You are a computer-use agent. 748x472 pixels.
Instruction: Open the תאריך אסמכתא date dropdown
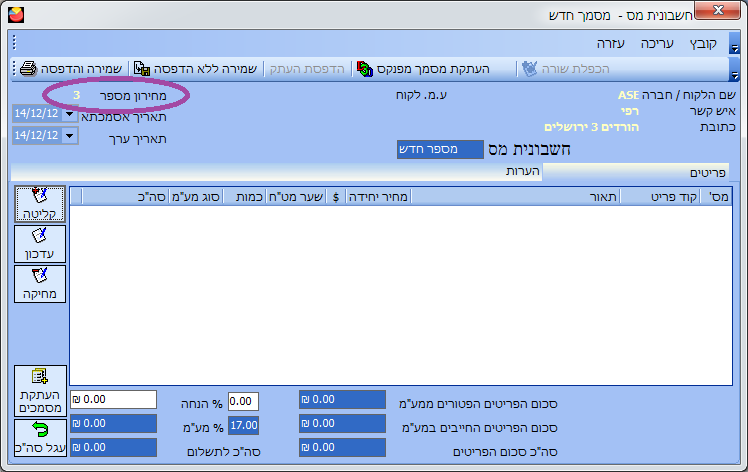coord(70,114)
